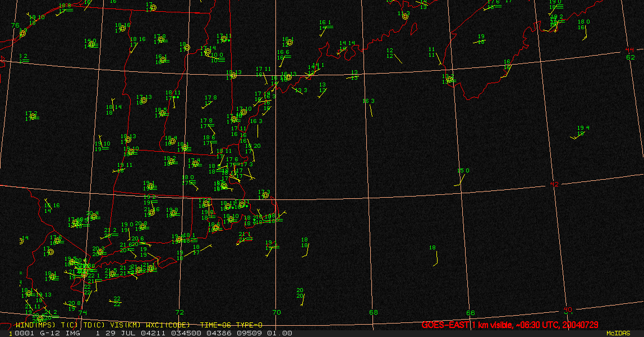Click the green 68 longitude label
This screenshot has height=337, width=644.
374,312
